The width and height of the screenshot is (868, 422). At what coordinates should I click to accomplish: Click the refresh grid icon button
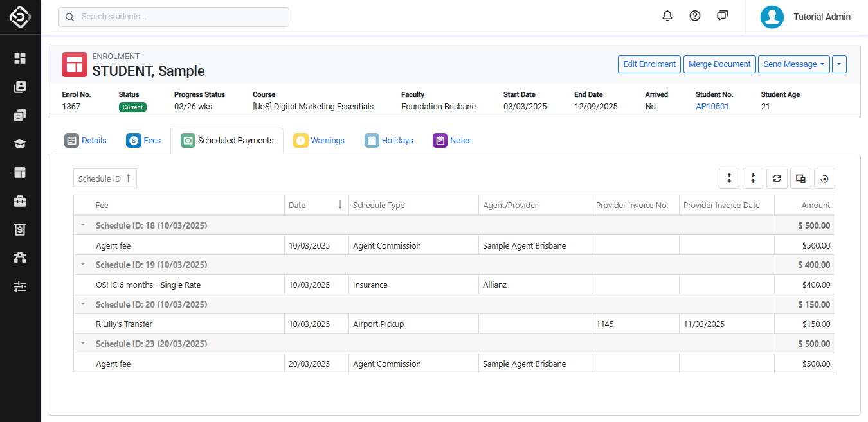(x=777, y=179)
